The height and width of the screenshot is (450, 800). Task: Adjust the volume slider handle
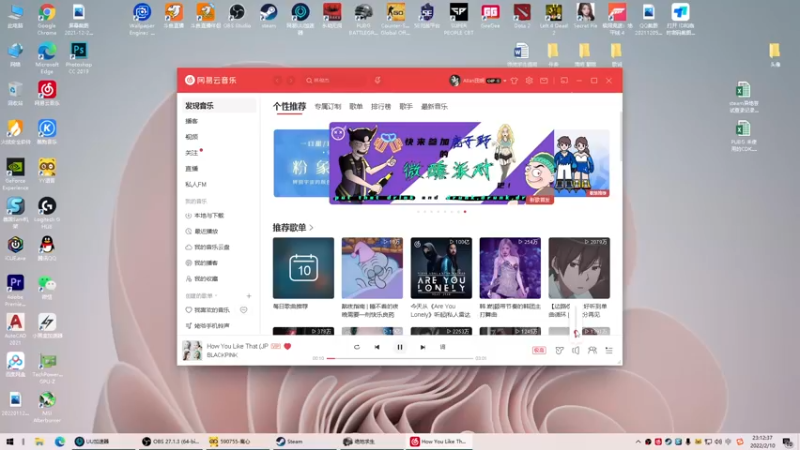coord(576,333)
